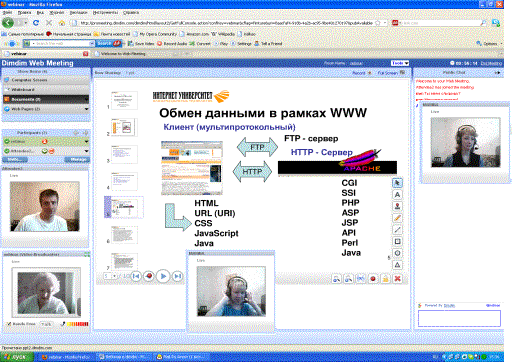This screenshot has height=362, width=512.
Task: Open slide 4 thumbnail
Action: click(x=124, y=181)
